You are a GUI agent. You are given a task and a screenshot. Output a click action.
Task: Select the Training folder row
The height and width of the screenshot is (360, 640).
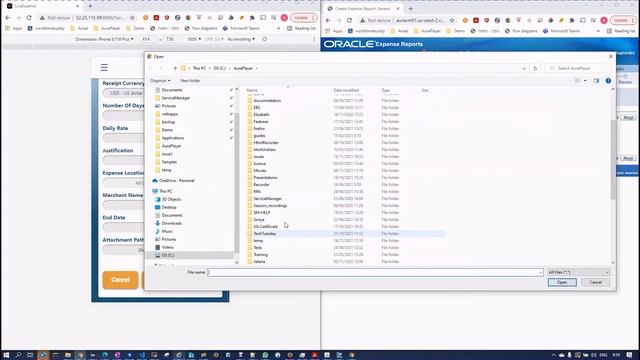(x=345, y=254)
